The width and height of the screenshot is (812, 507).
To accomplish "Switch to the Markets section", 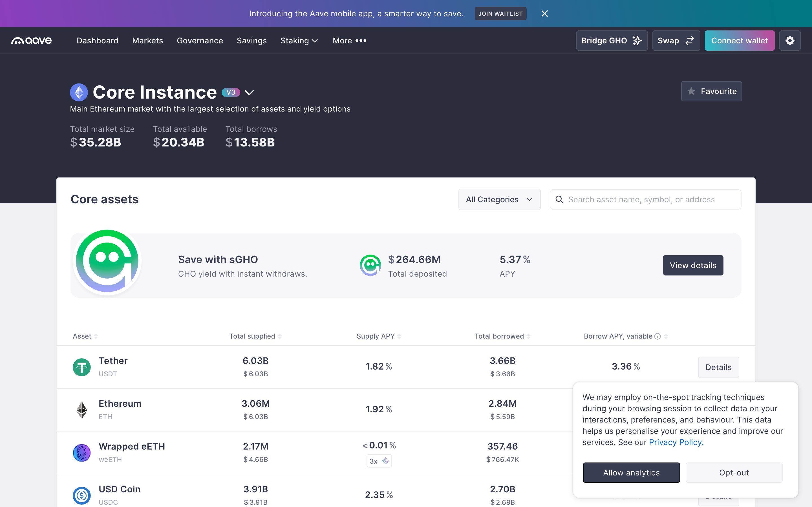I will 147,41.
